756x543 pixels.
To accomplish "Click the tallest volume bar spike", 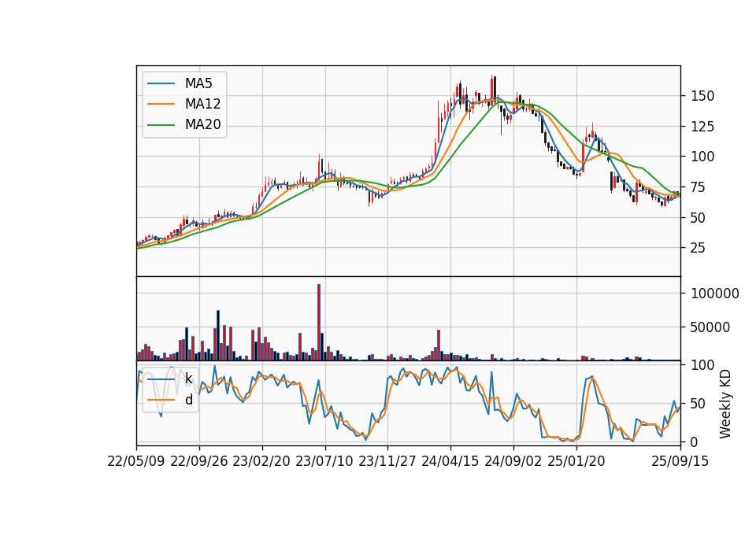I will [319, 322].
